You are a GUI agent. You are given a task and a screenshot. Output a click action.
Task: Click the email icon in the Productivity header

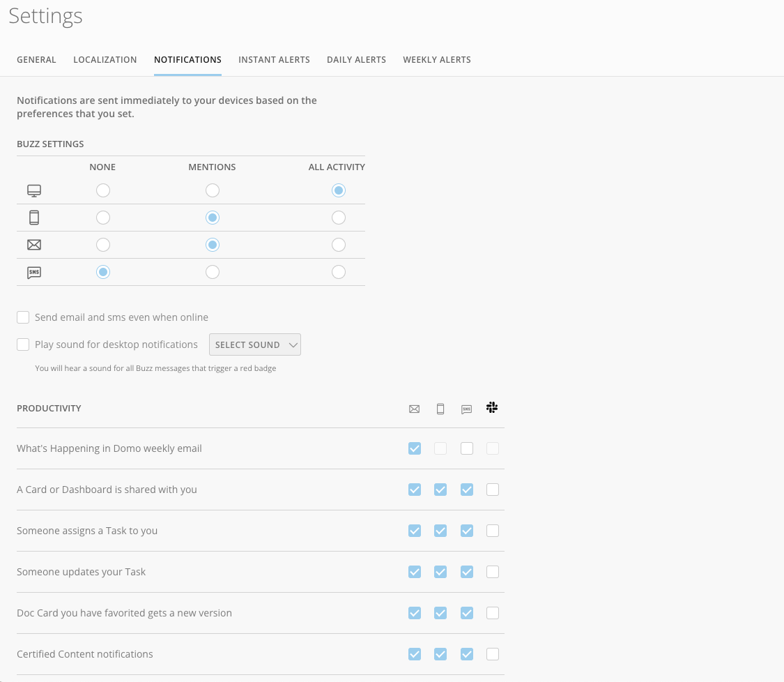[x=414, y=409]
